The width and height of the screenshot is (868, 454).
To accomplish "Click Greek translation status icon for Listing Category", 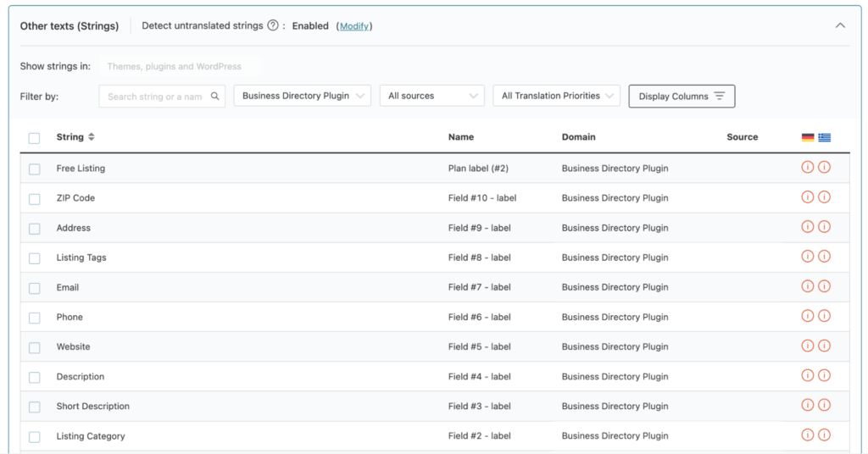I will pos(824,435).
